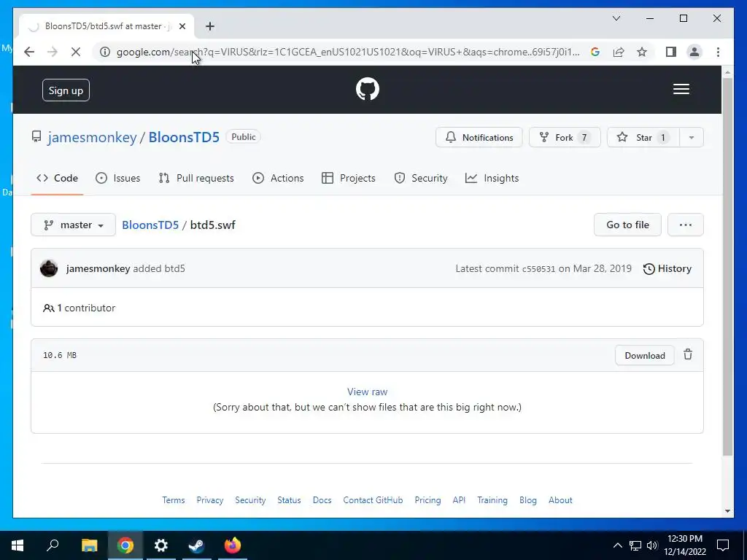The height and width of the screenshot is (560, 747).
Task: Click the Sign up button
Action: click(66, 90)
